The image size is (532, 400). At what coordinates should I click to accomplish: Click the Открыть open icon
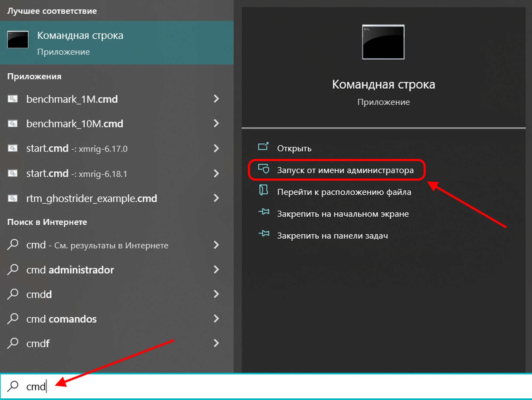click(263, 147)
